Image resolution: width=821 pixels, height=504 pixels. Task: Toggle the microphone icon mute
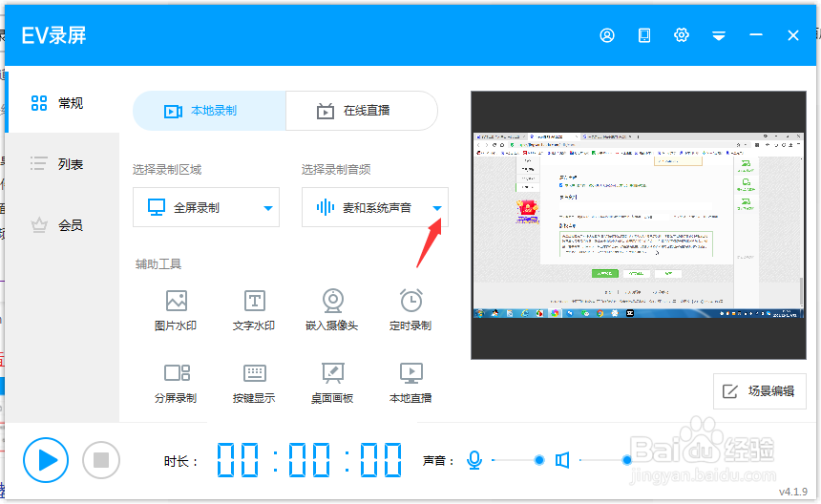point(474,460)
